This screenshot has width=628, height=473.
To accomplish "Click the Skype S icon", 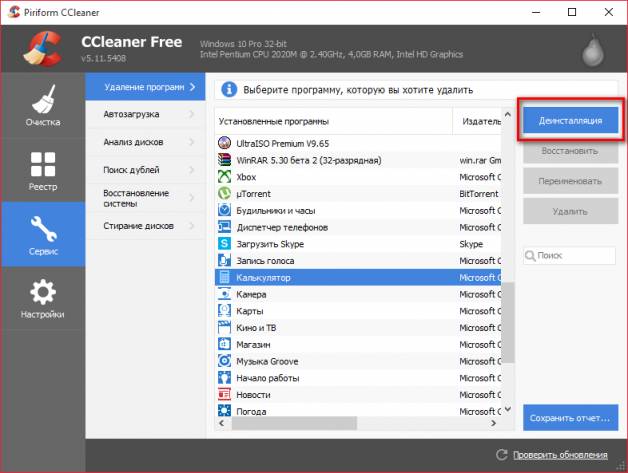I will pyautogui.click(x=224, y=244).
